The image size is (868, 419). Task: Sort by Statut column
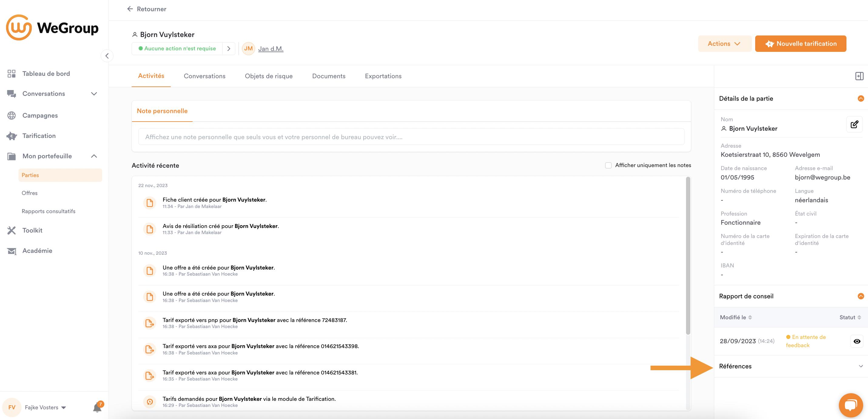(850, 317)
